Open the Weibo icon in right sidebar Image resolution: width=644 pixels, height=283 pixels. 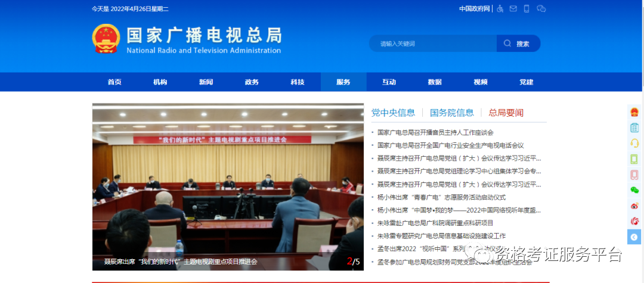pyautogui.click(x=634, y=206)
